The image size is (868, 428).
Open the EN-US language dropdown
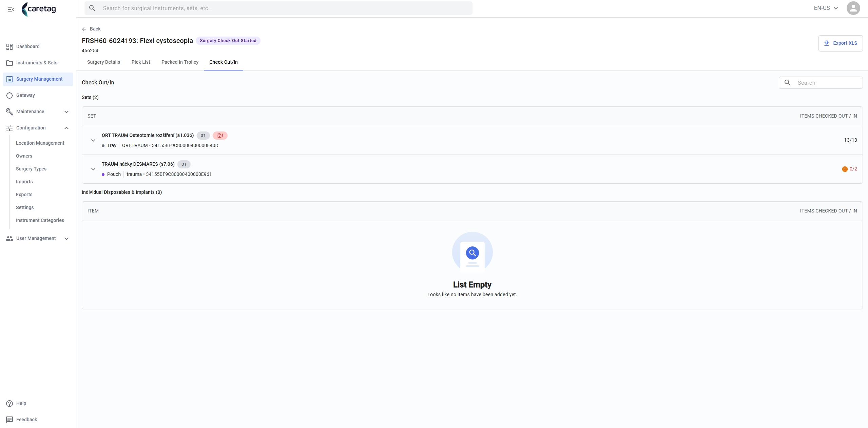[x=826, y=8]
